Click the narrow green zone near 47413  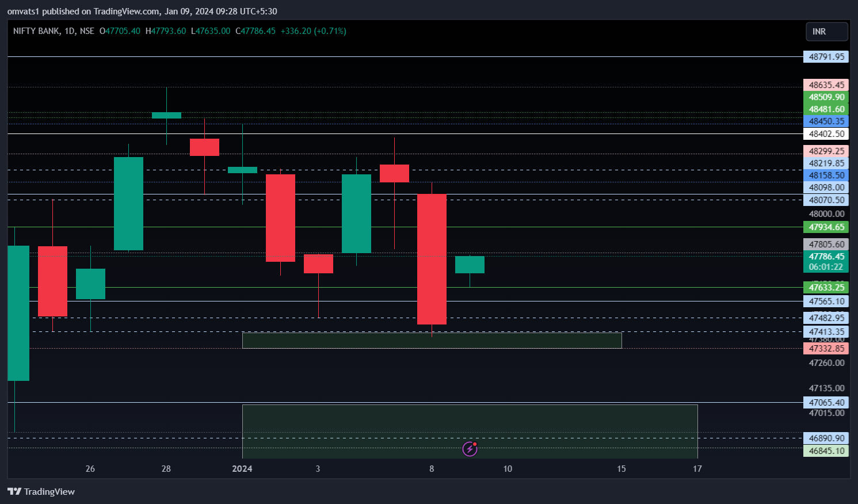tap(432, 341)
